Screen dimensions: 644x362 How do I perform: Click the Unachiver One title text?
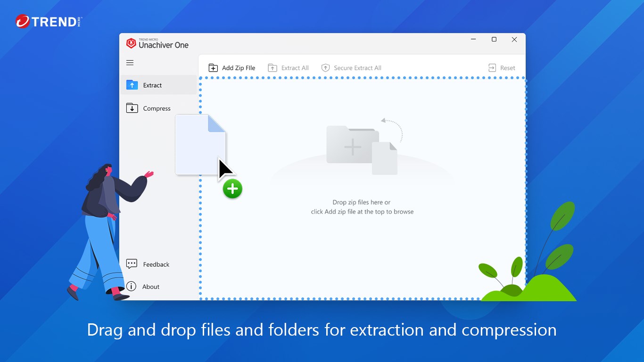pyautogui.click(x=164, y=45)
